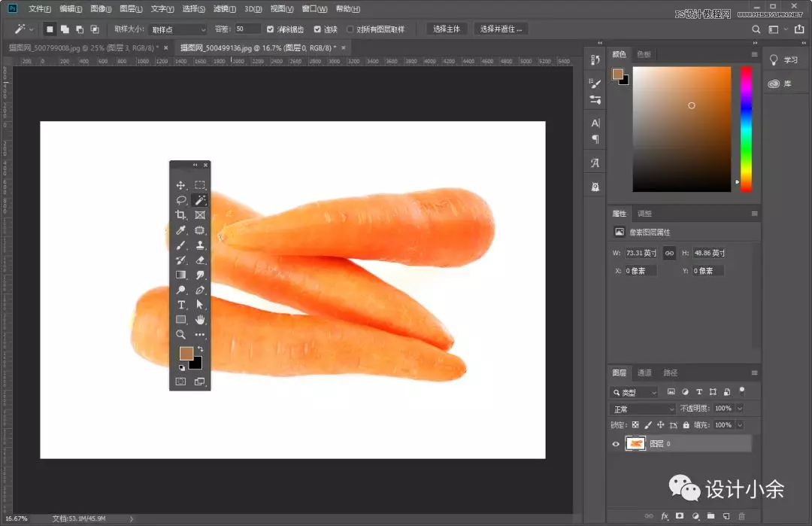Screen dimensions: 812x526
Task: Enable 对所有图层取样 checkbox
Action: (350, 29)
